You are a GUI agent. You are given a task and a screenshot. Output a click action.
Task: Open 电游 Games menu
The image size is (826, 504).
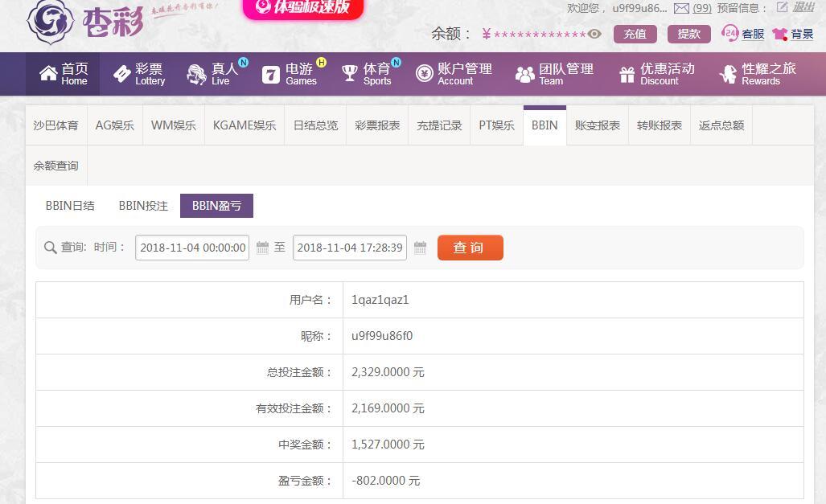tap(290, 74)
